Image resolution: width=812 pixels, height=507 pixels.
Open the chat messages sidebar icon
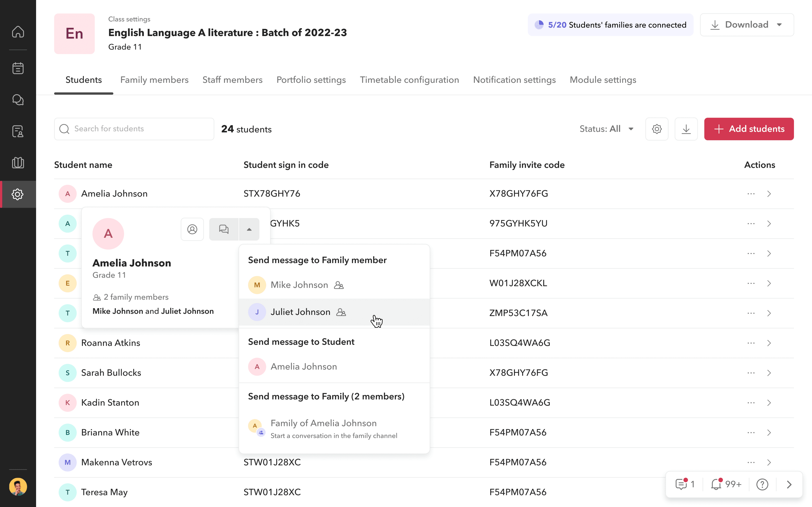coord(18,100)
